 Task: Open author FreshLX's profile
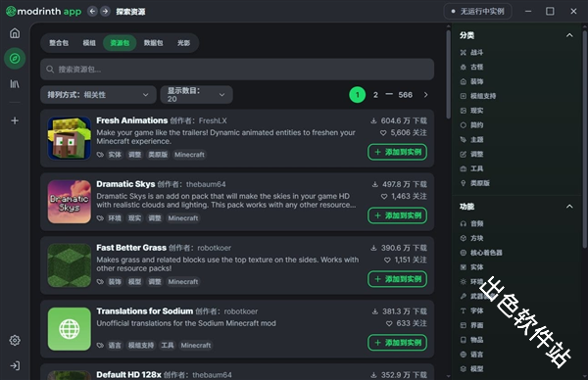click(213, 121)
